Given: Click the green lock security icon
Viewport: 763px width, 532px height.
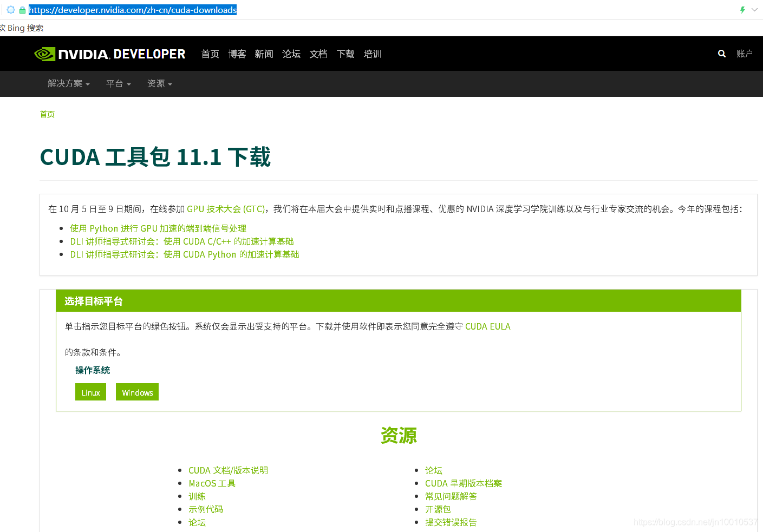Looking at the screenshot, I should [x=22, y=10].
